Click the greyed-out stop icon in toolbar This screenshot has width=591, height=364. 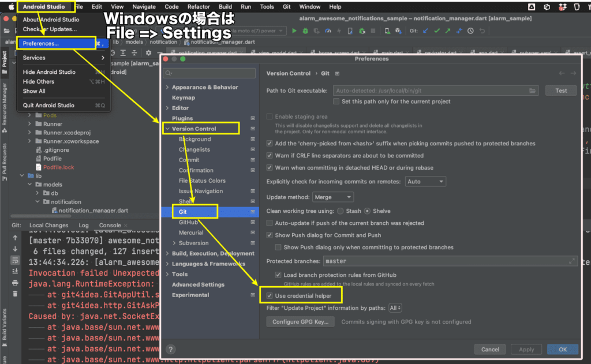click(x=373, y=31)
